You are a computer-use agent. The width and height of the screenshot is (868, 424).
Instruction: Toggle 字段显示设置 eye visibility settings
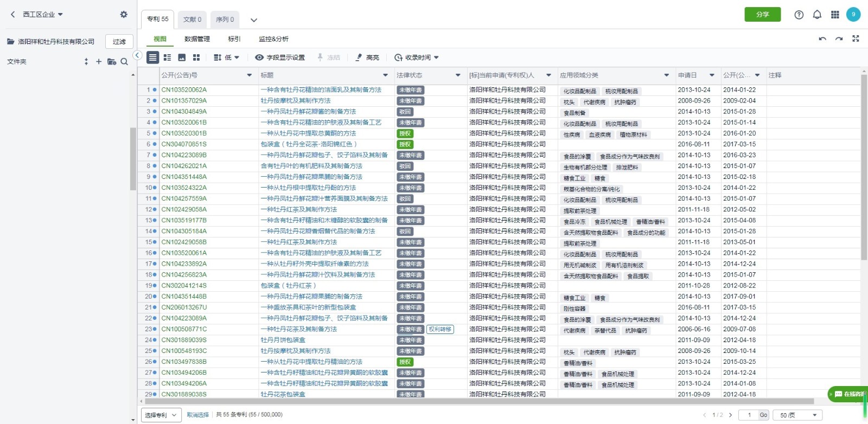(x=280, y=57)
